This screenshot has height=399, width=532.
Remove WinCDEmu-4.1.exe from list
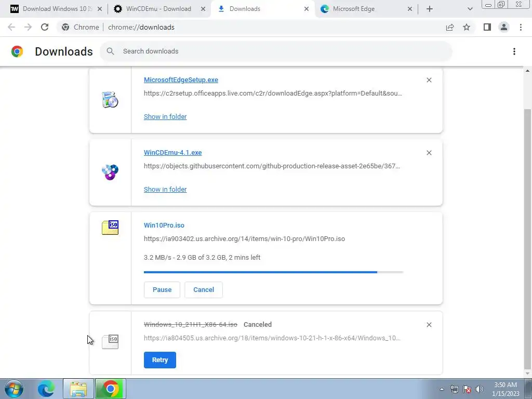(429, 153)
